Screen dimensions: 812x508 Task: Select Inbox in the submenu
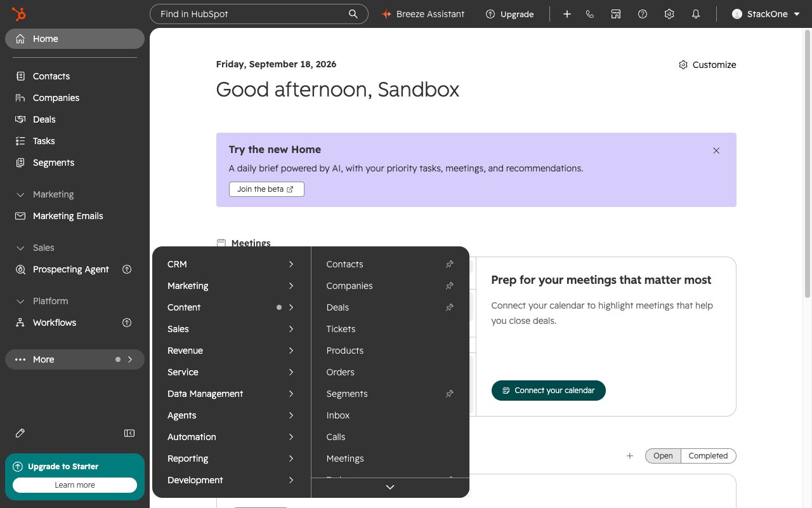pyautogui.click(x=390, y=415)
